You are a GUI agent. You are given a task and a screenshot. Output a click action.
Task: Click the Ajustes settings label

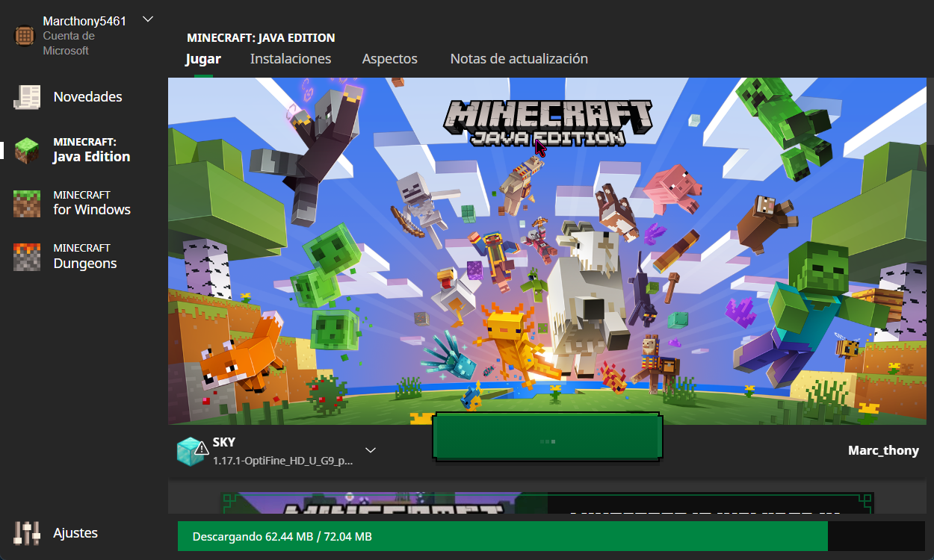tap(75, 533)
